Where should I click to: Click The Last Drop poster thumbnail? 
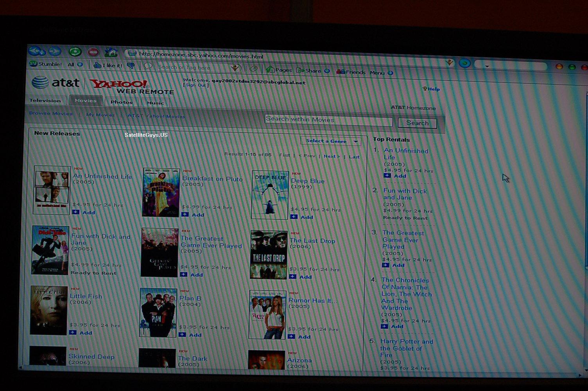[x=269, y=255]
